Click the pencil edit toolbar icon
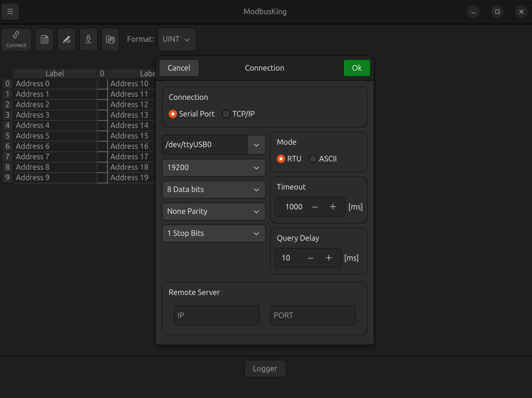This screenshot has width=532, height=398. [66, 40]
